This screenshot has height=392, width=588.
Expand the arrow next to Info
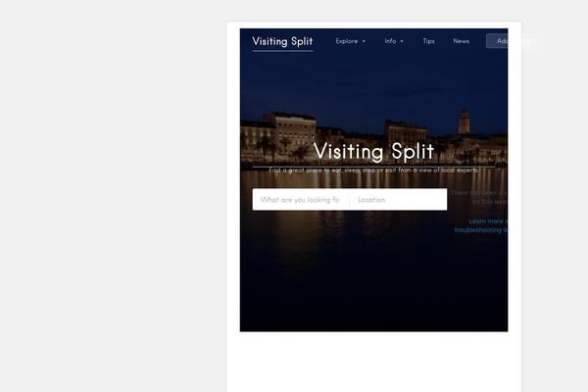tap(402, 41)
